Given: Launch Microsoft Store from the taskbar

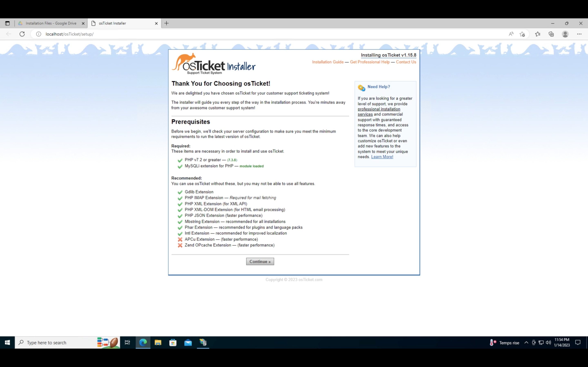Looking at the screenshot, I should (173, 343).
